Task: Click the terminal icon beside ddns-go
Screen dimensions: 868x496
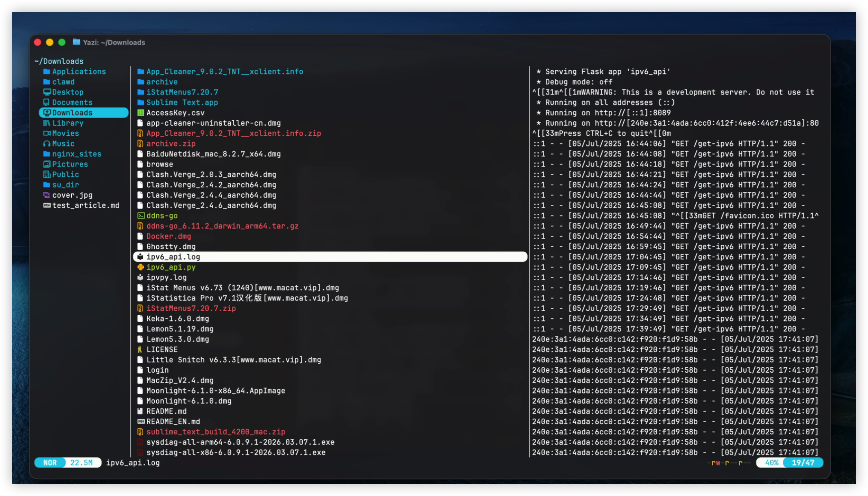Action: click(x=141, y=215)
